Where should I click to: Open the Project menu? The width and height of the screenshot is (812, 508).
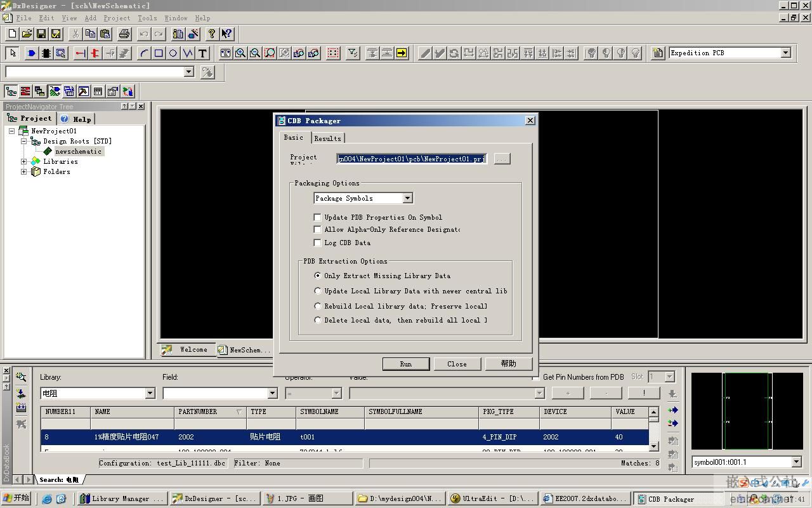(117, 18)
